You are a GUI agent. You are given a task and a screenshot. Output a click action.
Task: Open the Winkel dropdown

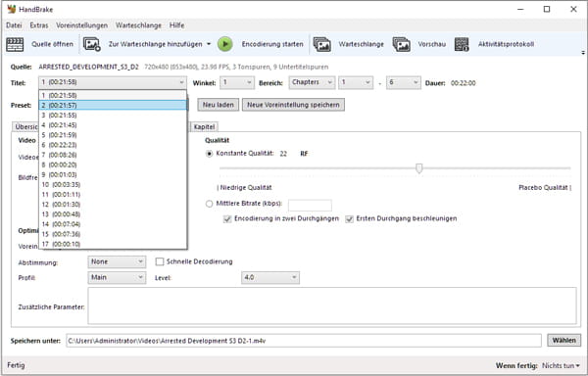(236, 83)
